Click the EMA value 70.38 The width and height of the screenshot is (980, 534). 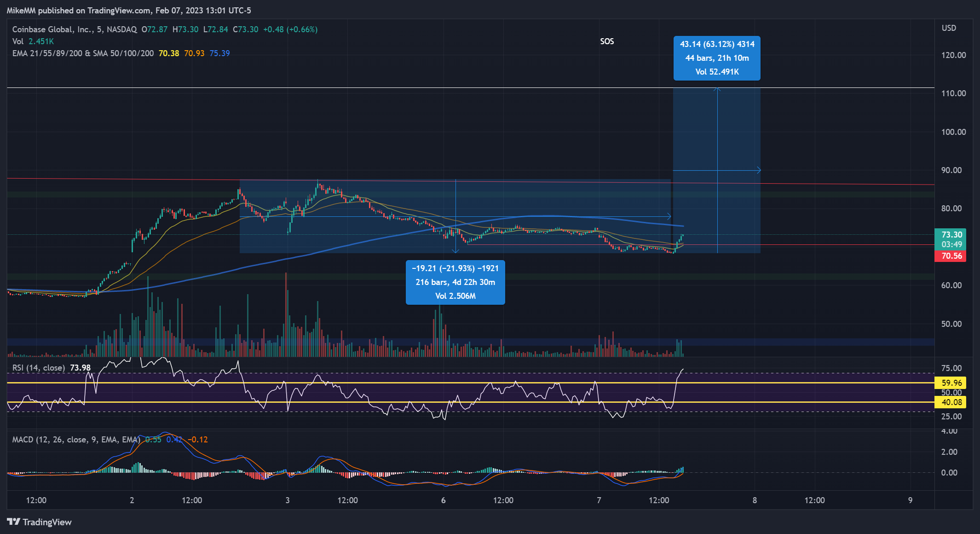(x=169, y=53)
